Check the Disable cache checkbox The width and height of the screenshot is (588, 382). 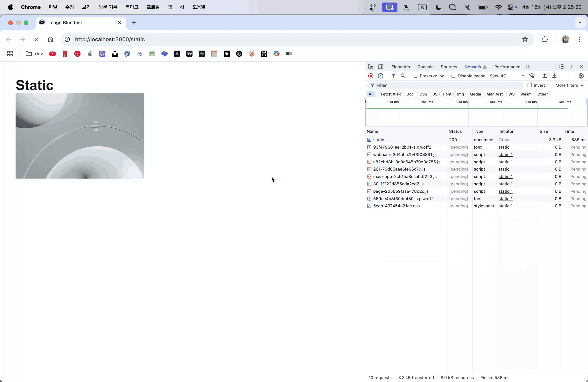453,76
